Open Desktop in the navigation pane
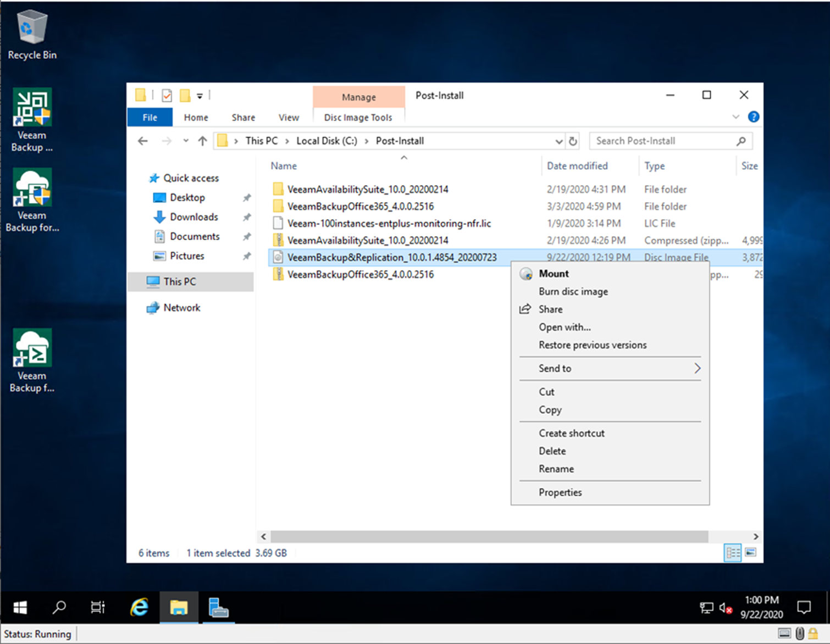 coord(187,198)
